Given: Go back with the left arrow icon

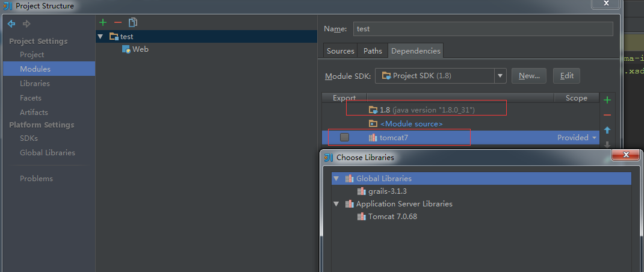Looking at the screenshot, I should [11, 24].
